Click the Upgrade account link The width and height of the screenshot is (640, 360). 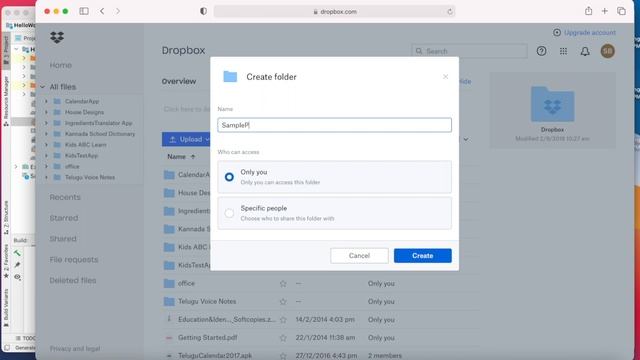click(589, 32)
